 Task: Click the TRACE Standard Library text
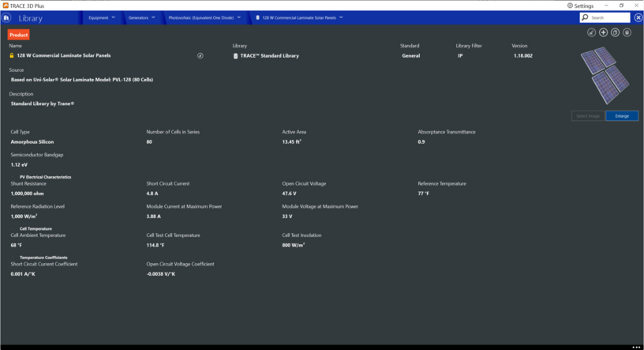pos(269,56)
